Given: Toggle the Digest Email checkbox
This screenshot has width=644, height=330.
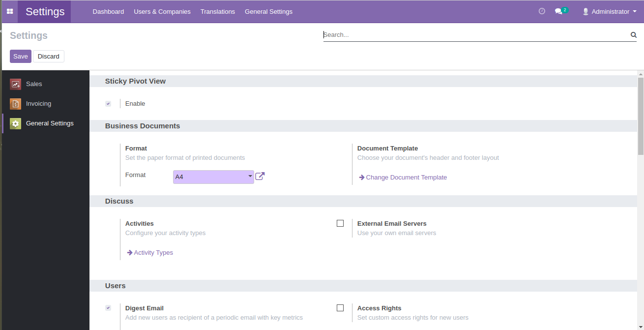Looking at the screenshot, I should click(x=108, y=308).
